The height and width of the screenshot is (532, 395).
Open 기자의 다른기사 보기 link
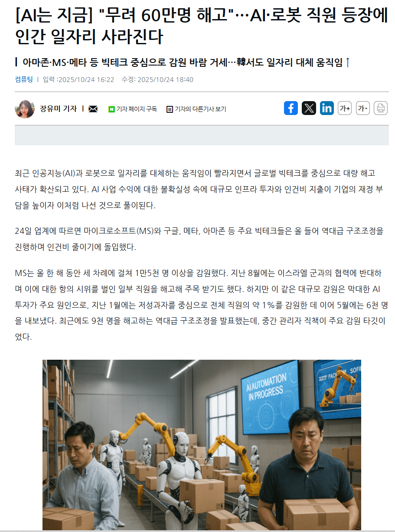(200, 109)
